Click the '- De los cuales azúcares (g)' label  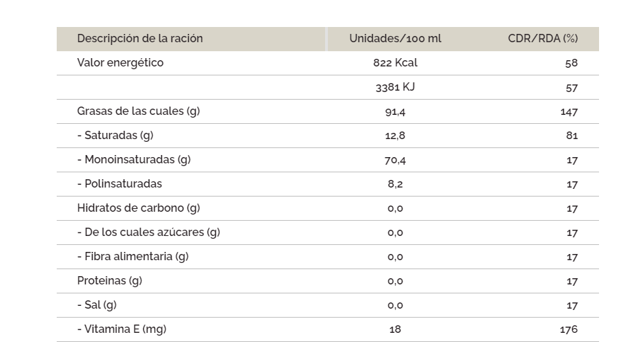pos(148,233)
